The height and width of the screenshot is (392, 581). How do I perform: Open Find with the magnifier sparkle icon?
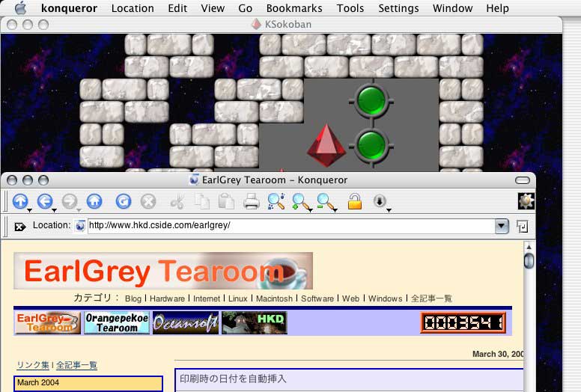(276, 202)
